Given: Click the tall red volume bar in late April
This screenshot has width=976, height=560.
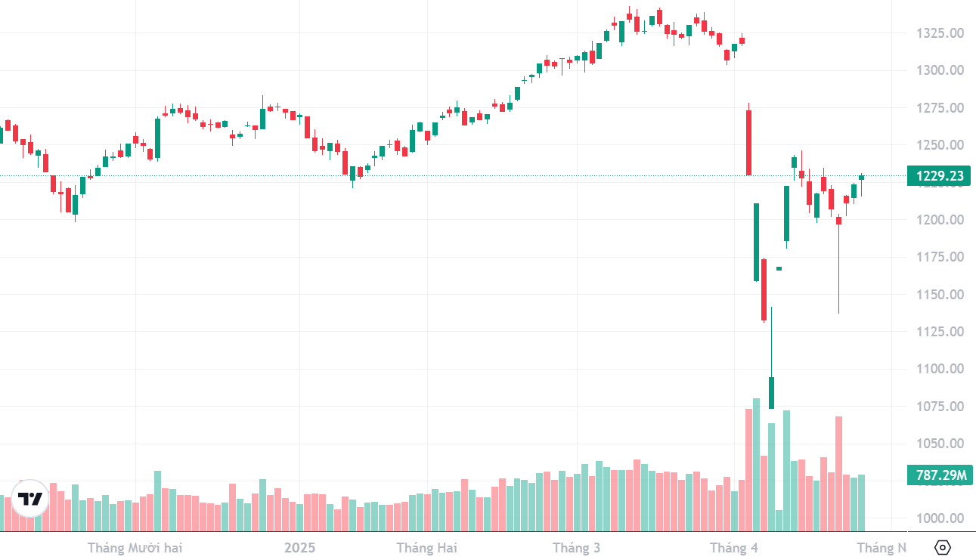Looking at the screenshot, I should [838, 474].
